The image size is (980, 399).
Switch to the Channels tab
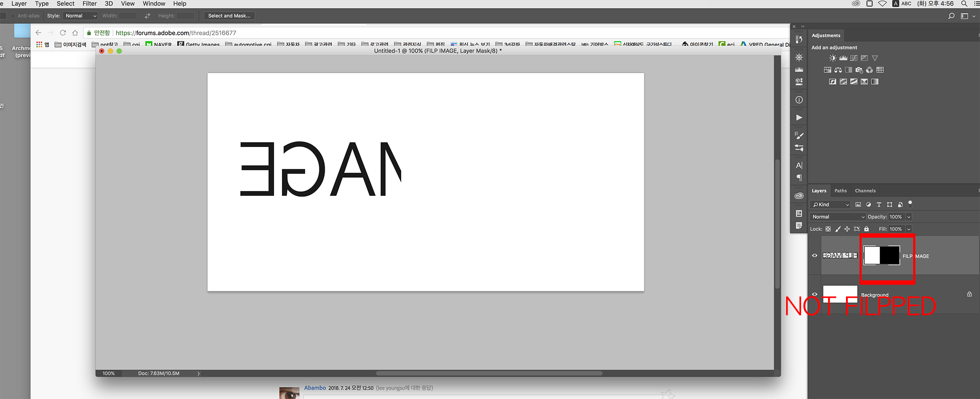[x=865, y=191]
